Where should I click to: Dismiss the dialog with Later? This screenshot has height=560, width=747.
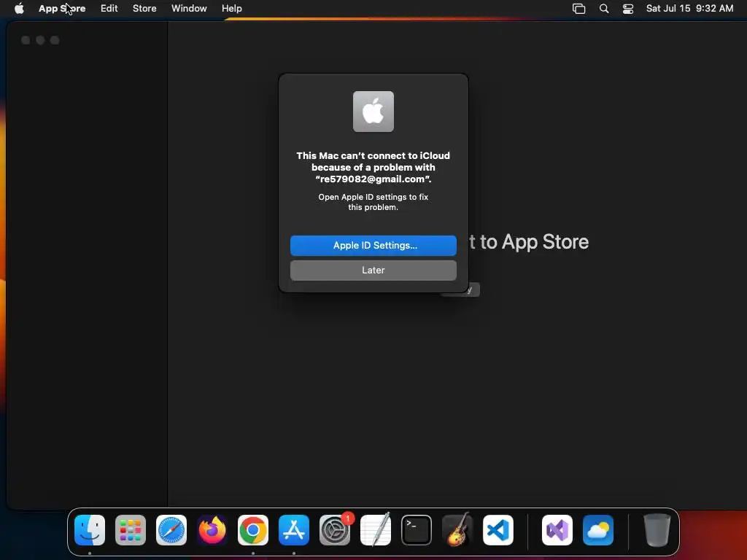(373, 270)
